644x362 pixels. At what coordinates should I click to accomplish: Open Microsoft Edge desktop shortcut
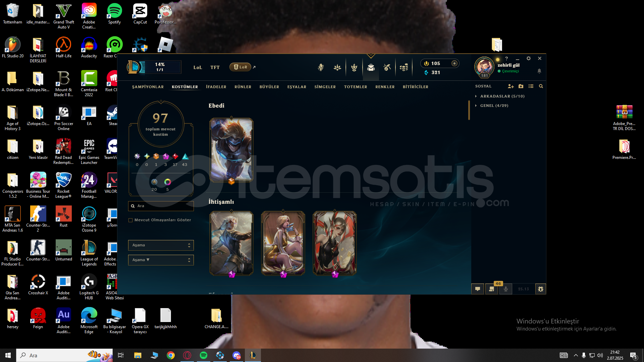click(89, 321)
